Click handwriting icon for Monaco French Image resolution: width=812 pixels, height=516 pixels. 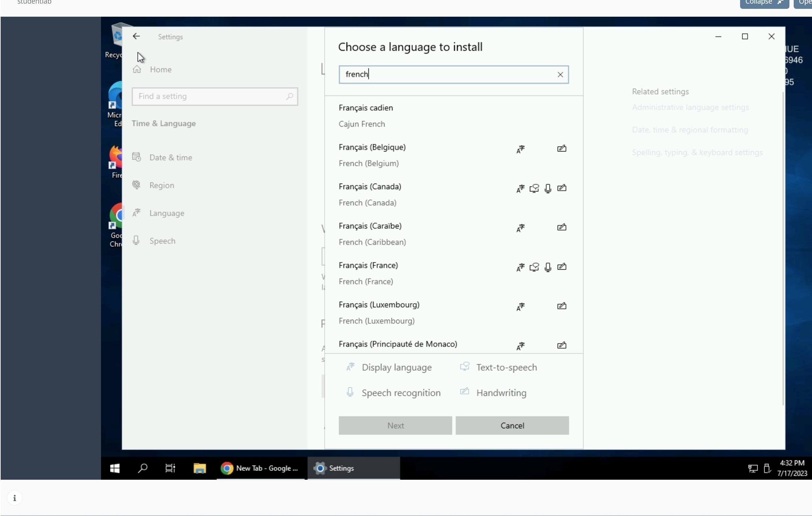562,346
